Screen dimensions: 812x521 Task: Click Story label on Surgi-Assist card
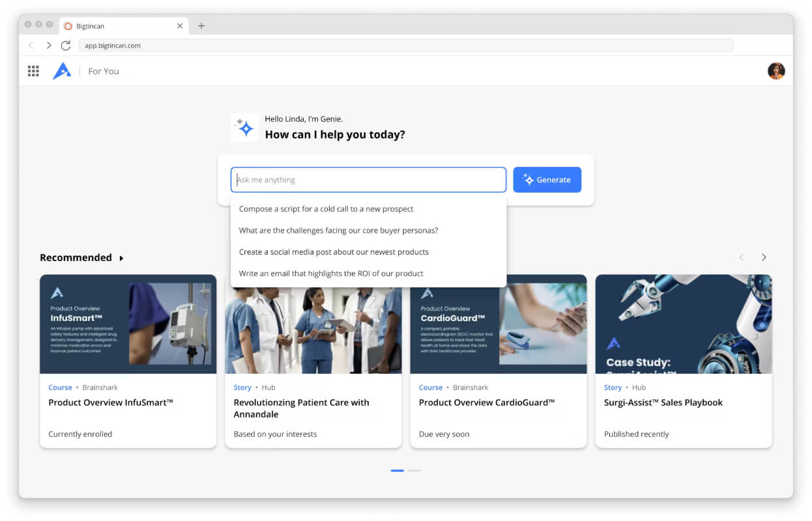click(x=613, y=387)
